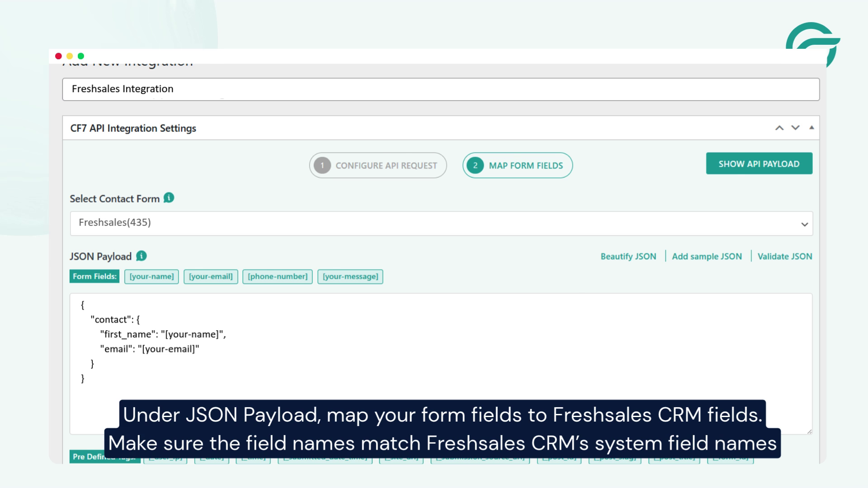
Task: Click the "first_name" line in JSON payload
Action: coord(163,334)
